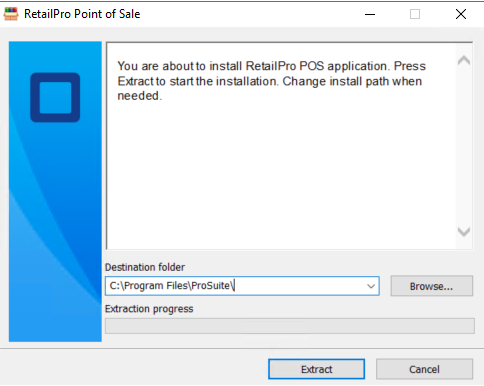Click the scroll down arrow in message box
The image size is (484, 386).
pyautogui.click(x=464, y=231)
